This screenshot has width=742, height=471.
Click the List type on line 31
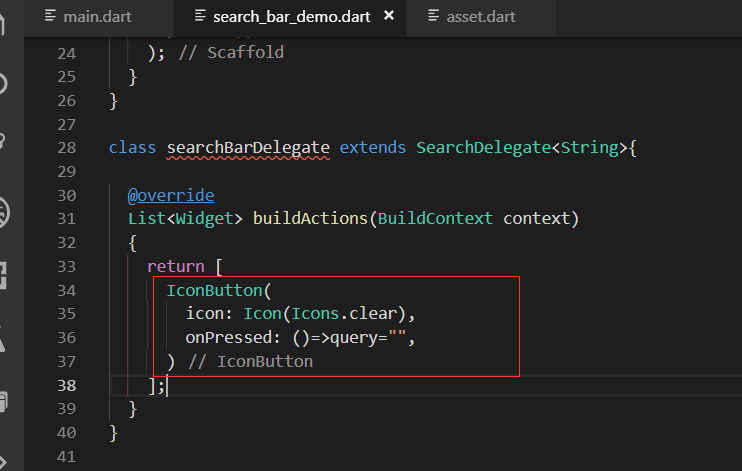click(x=147, y=219)
